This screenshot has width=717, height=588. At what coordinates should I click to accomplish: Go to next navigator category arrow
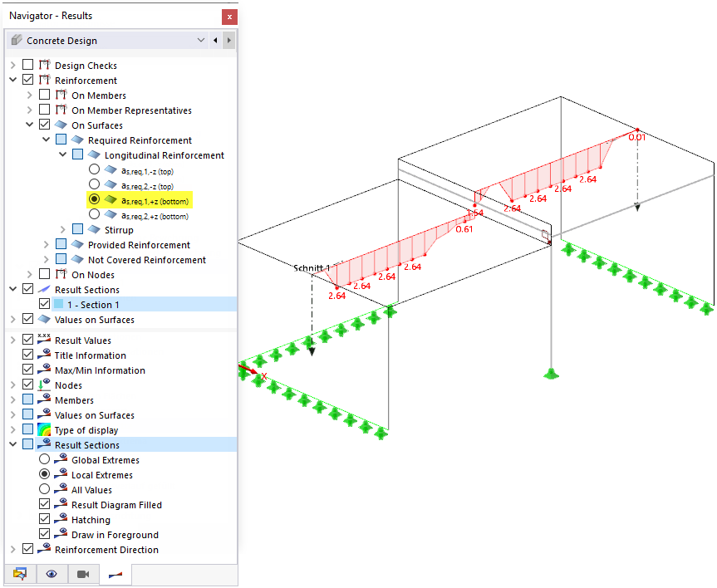(229, 40)
